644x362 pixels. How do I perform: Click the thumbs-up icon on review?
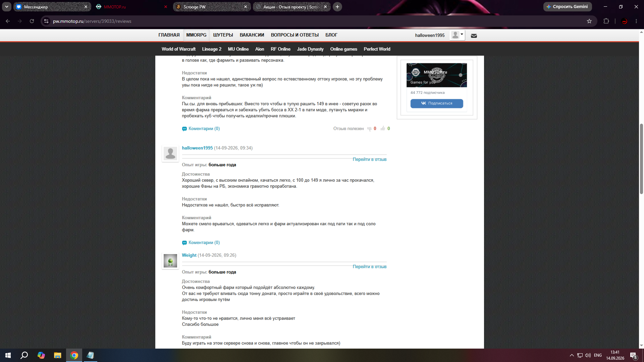(383, 128)
